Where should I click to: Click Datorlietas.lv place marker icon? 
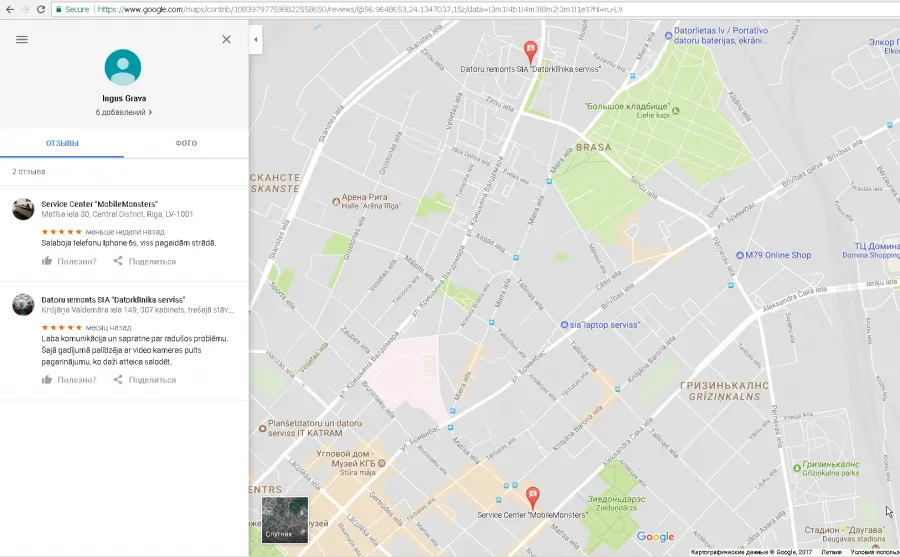coord(668,36)
